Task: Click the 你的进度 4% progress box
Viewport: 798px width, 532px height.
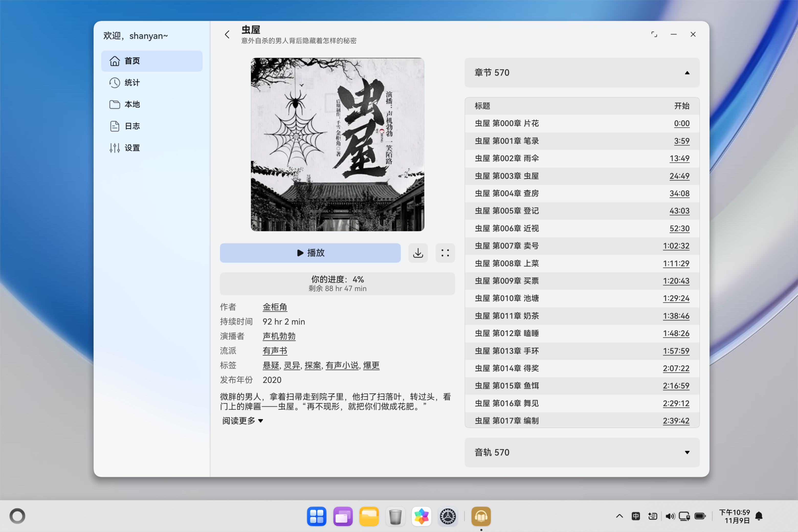Action: click(337, 284)
